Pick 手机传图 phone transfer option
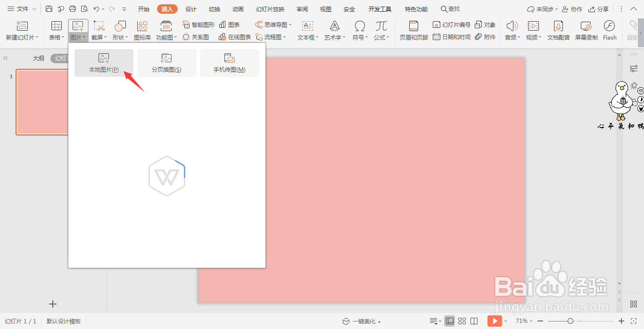 (230, 63)
